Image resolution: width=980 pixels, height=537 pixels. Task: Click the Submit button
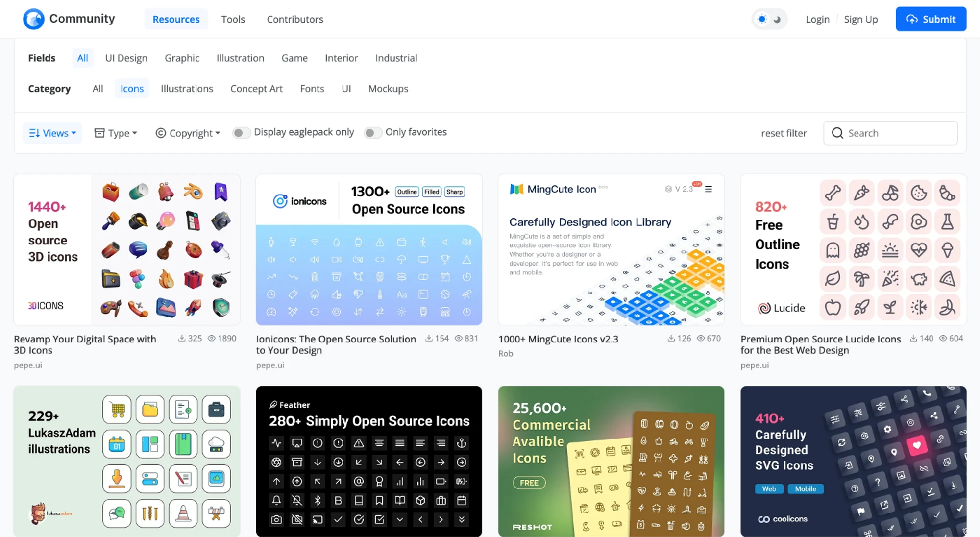point(931,19)
